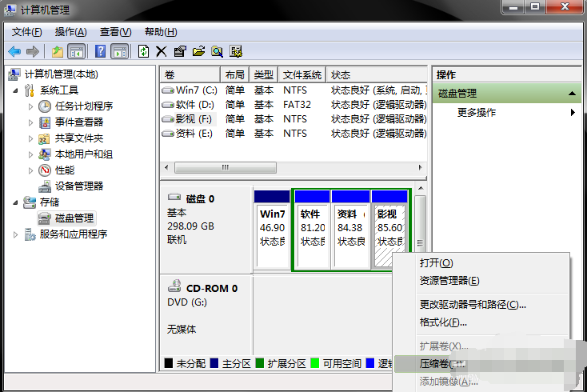Expand the 任务计划程序 tree node
587x392 pixels.
(31, 106)
